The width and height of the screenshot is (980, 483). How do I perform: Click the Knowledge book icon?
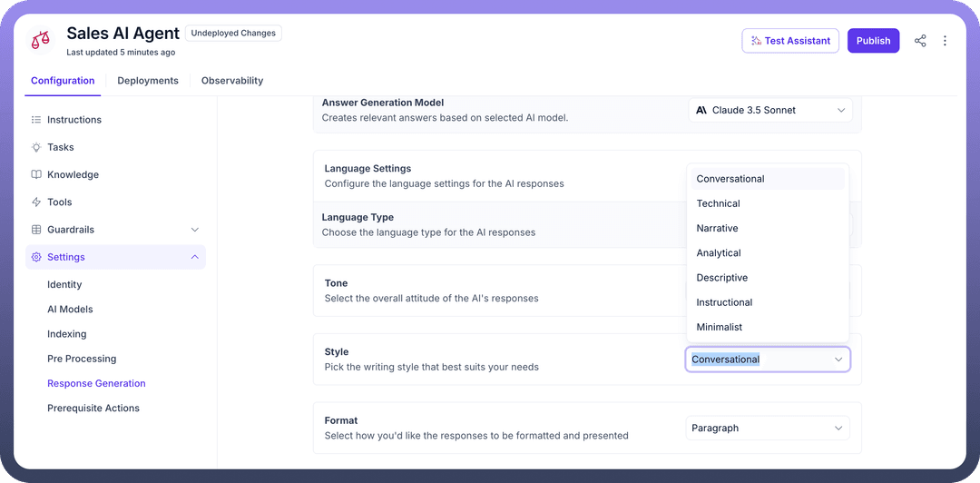click(x=36, y=174)
